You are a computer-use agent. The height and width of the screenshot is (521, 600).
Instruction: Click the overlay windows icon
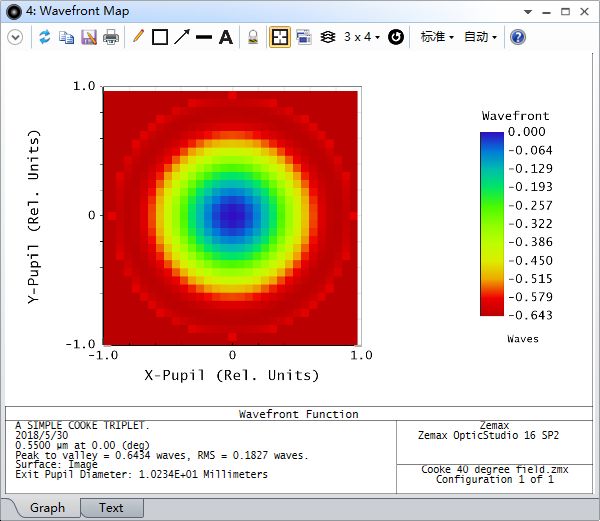[303, 37]
